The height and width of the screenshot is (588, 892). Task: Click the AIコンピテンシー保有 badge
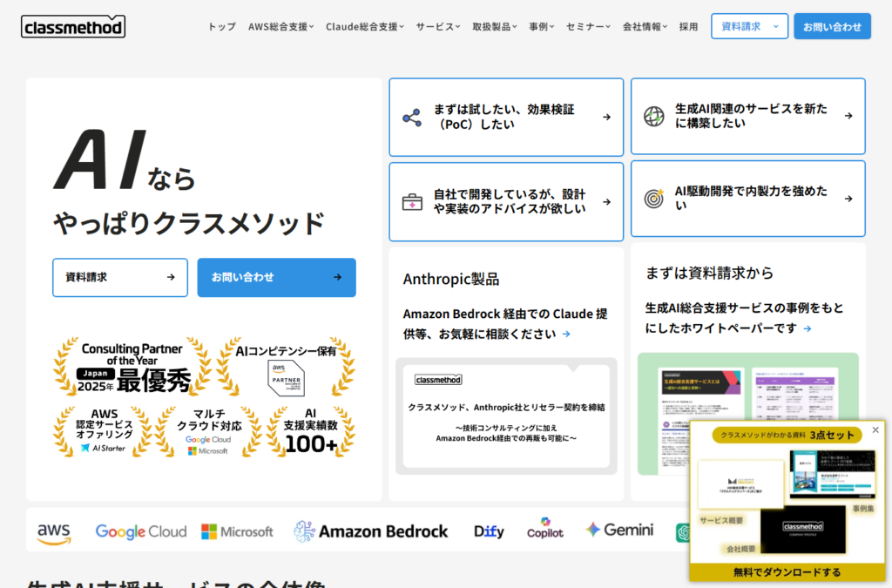286,368
